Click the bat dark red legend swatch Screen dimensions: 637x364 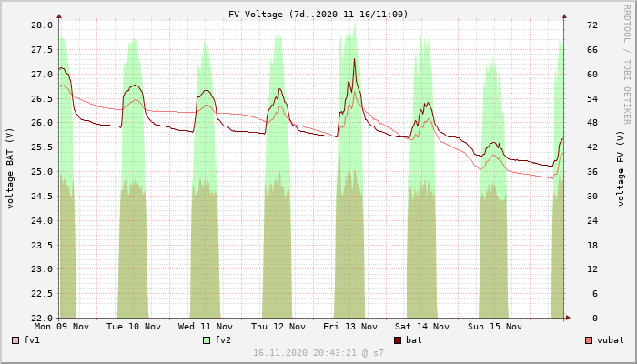coord(398,340)
